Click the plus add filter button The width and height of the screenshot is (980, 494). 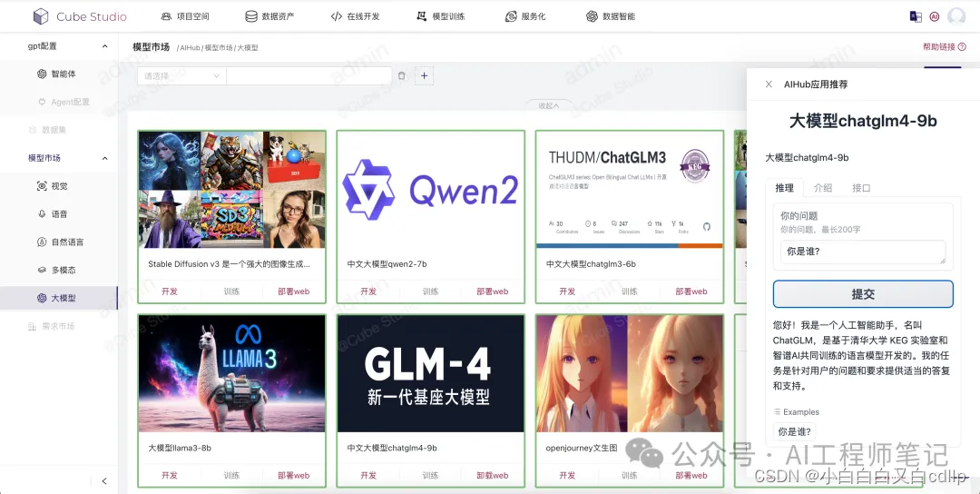[x=424, y=75]
